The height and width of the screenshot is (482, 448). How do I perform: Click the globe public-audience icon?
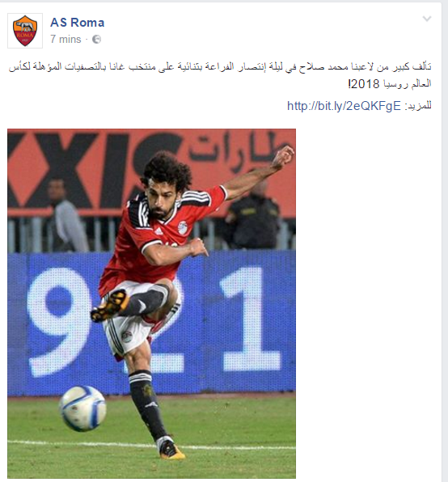coord(96,40)
